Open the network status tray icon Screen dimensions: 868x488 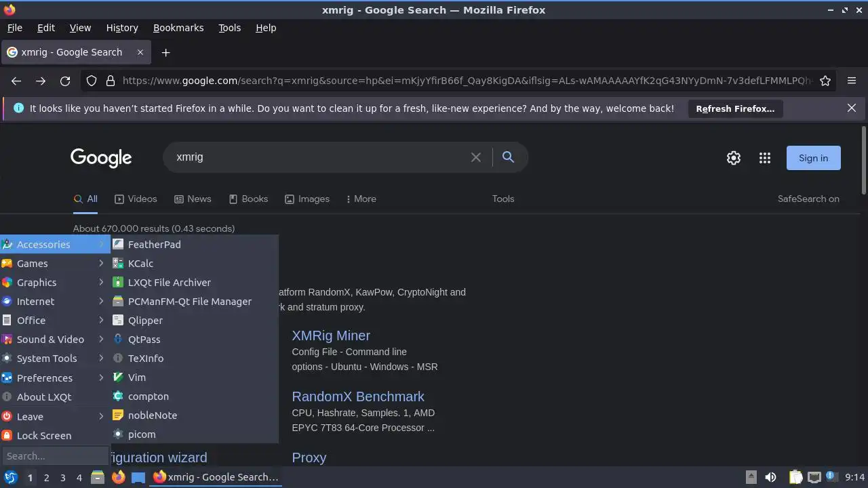pyautogui.click(x=814, y=477)
